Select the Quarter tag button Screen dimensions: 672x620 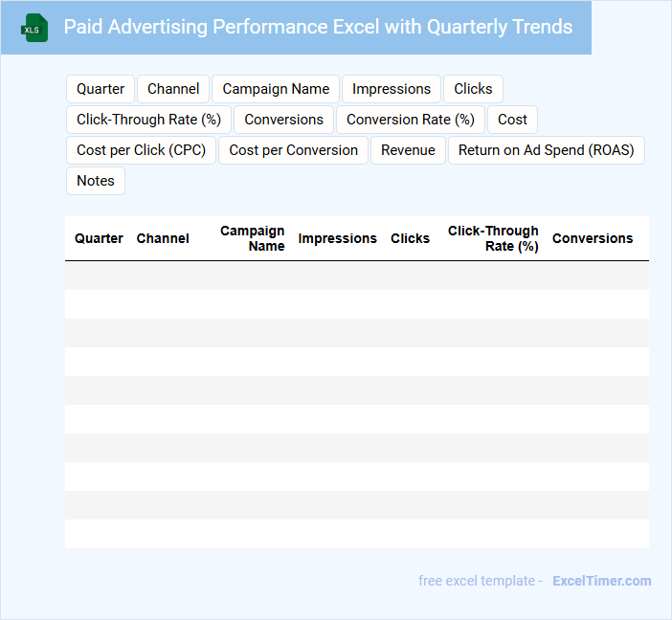[101, 89]
